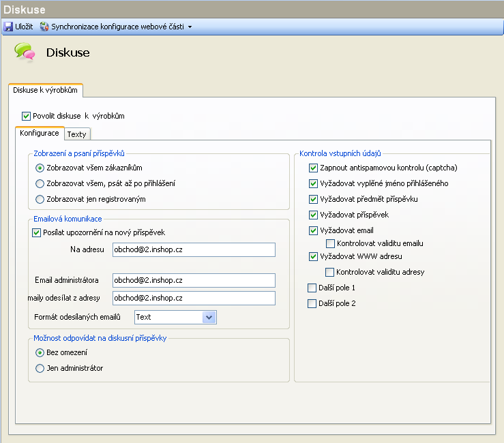This screenshot has width=504, height=443.
Task: Enable Kontrolovat validitu emailu checkbox
Action: (330, 243)
